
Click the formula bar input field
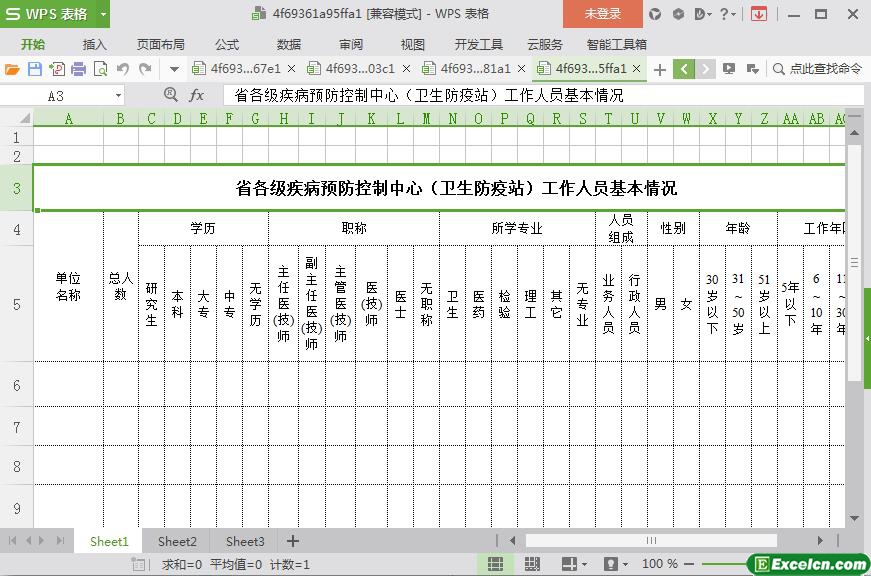pos(540,95)
